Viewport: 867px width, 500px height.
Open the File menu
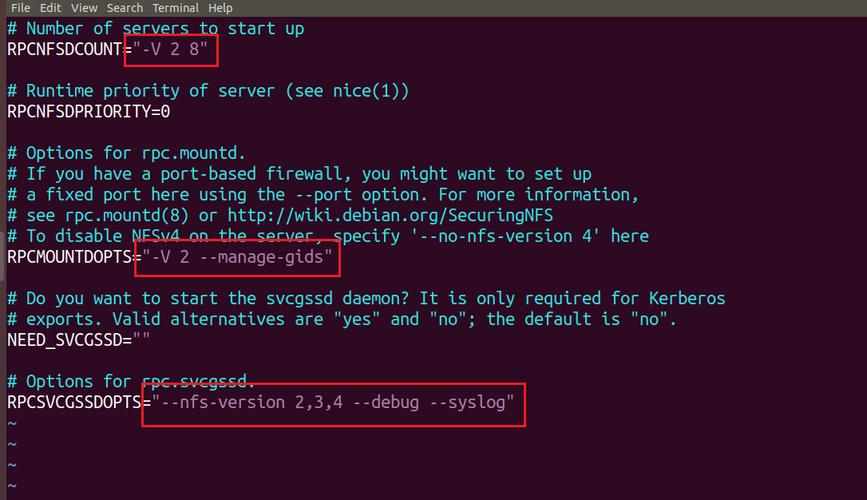pos(20,7)
